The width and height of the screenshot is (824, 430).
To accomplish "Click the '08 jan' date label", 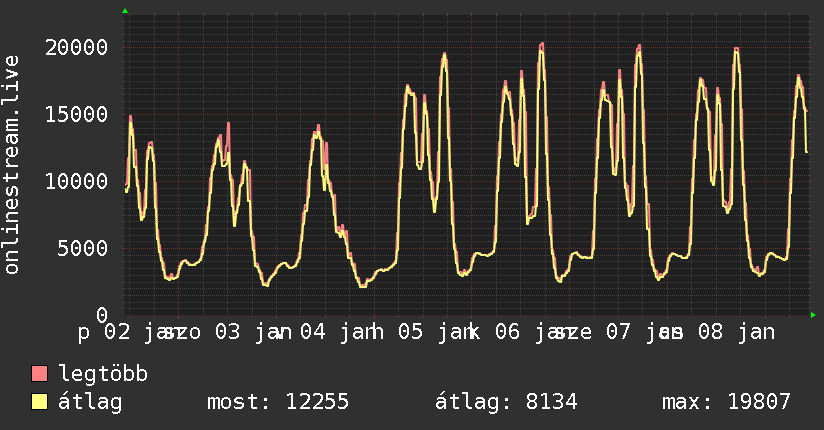I will point(738,332).
